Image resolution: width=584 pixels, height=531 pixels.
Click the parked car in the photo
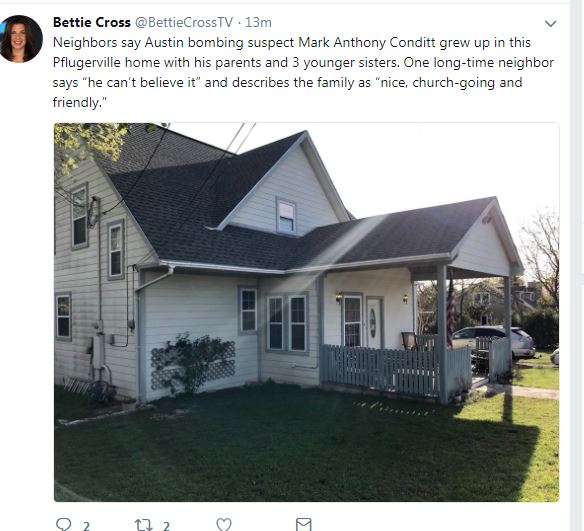pos(493,342)
